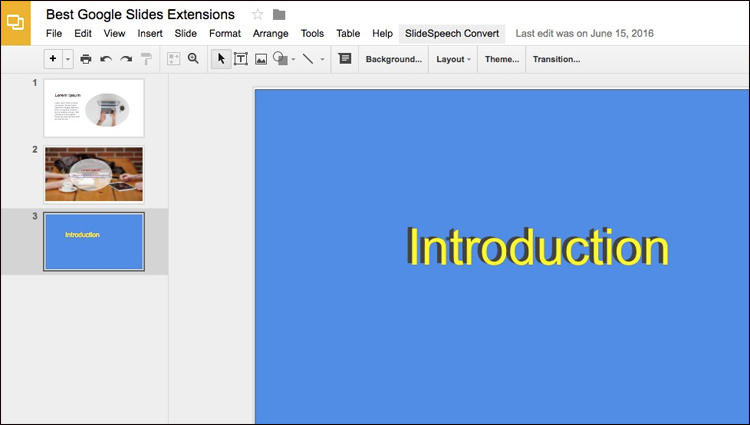This screenshot has height=425, width=750.
Task: Click the Background... button
Action: point(393,59)
